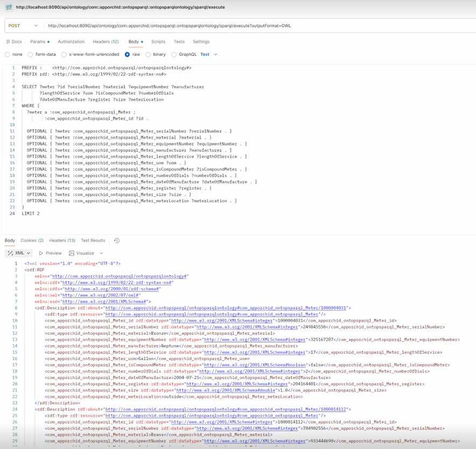Open the XML response format dropdown
476x449 pixels.
(x=19, y=253)
